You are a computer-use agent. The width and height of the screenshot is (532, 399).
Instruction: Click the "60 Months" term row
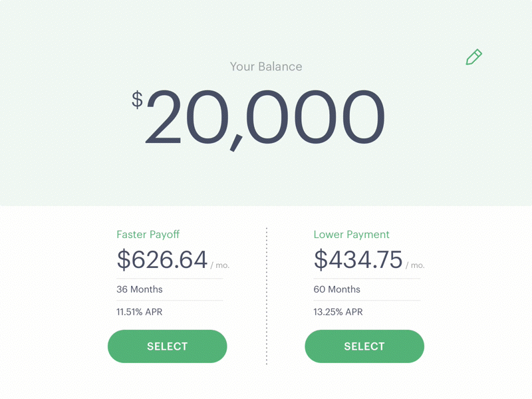pos(337,290)
